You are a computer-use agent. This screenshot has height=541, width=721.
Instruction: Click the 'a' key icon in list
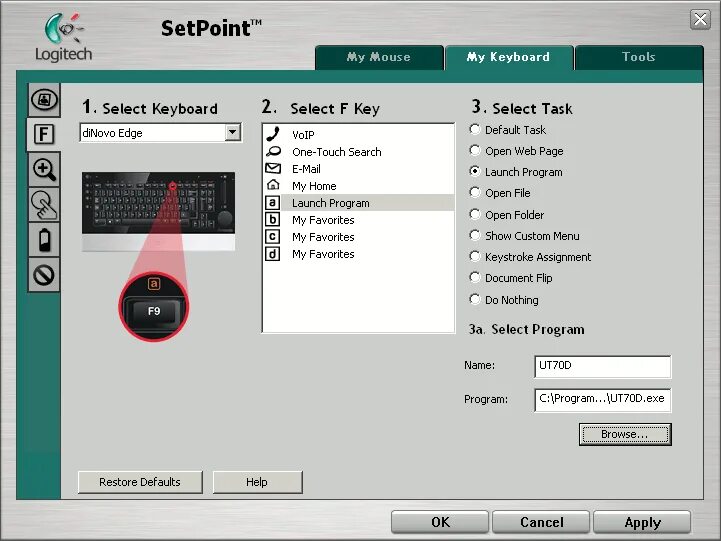pos(272,203)
